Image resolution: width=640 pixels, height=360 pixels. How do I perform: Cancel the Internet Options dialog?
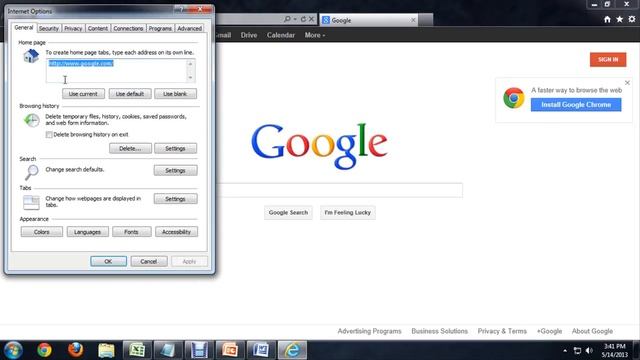tap(149, 261)
